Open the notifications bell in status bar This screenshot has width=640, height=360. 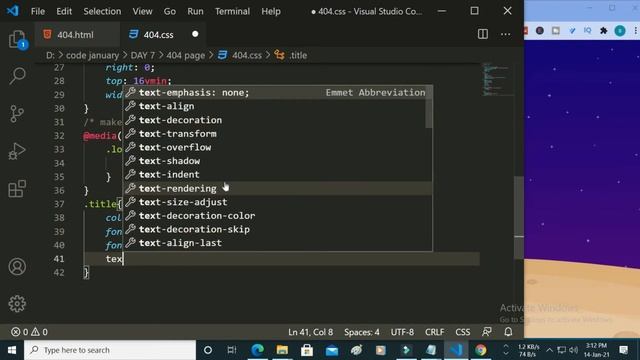[508, 332]
